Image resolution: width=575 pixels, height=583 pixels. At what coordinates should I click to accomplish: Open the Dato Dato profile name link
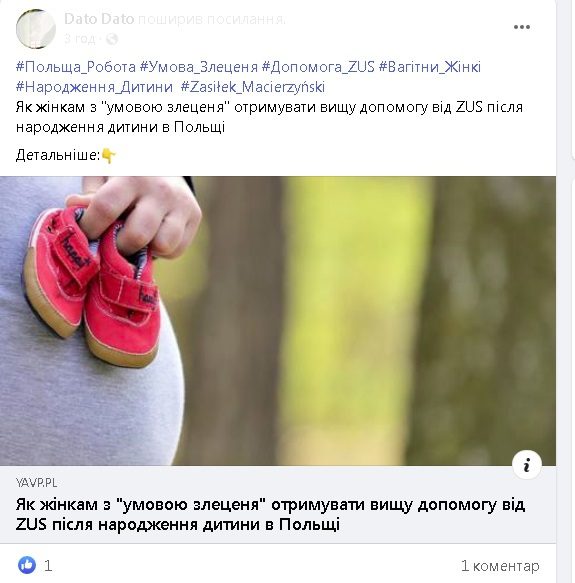click(x=99, y=19)
